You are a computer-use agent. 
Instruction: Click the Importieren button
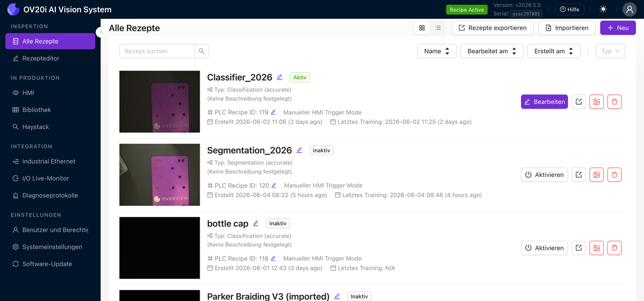[x=567, y=28]
